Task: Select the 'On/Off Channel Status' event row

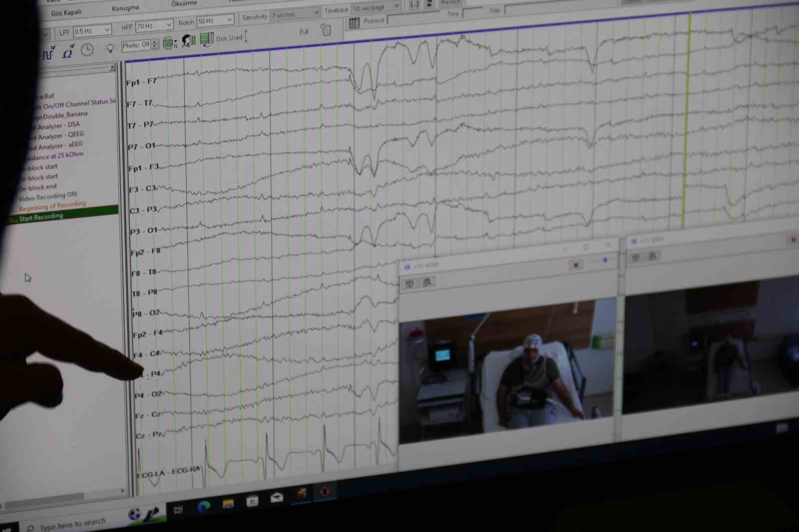Action: click(x=76, y=104)
